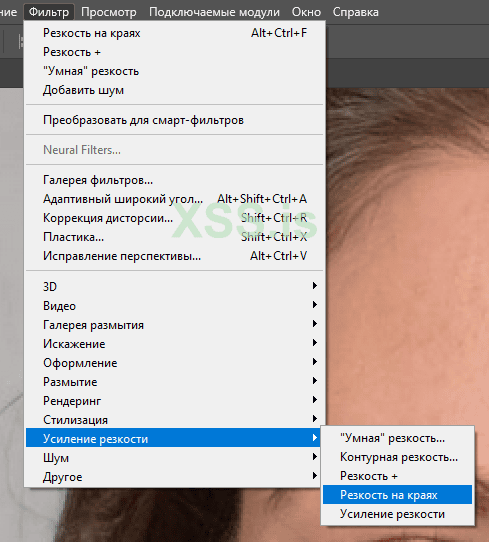Open Контурная резкость… from the submenu
The image size is (489, 542).
coord(397,457)
